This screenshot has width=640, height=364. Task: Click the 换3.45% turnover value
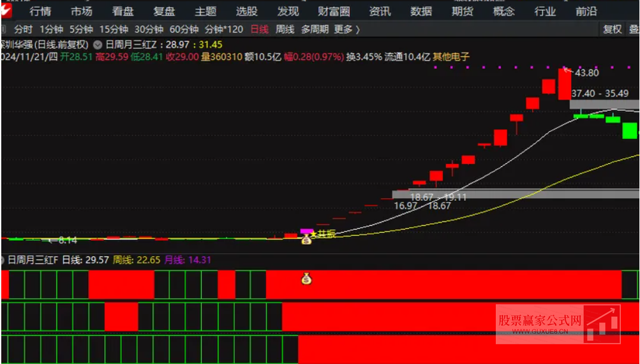pyautogui.click(x=364, y=57)
